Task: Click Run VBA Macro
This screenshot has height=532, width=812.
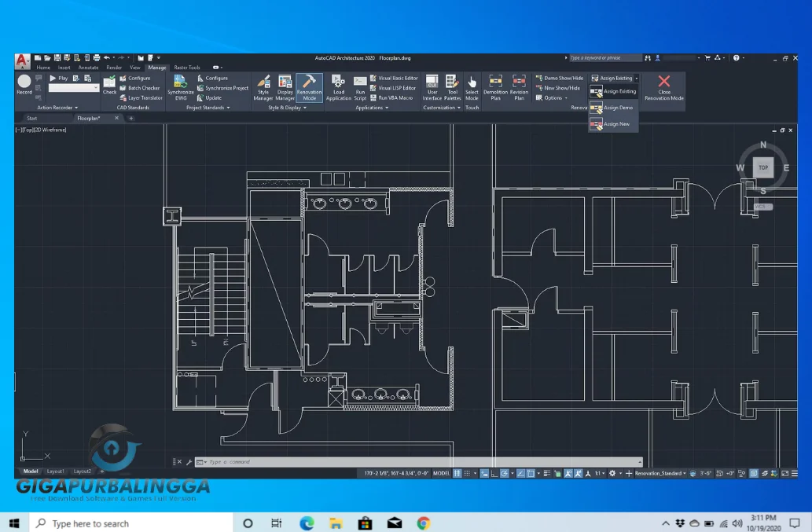Action: coord(391,97)
